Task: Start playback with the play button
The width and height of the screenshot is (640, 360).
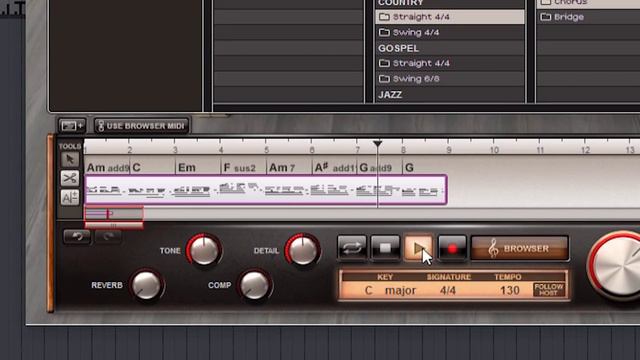Action: [x=418, y=247]
